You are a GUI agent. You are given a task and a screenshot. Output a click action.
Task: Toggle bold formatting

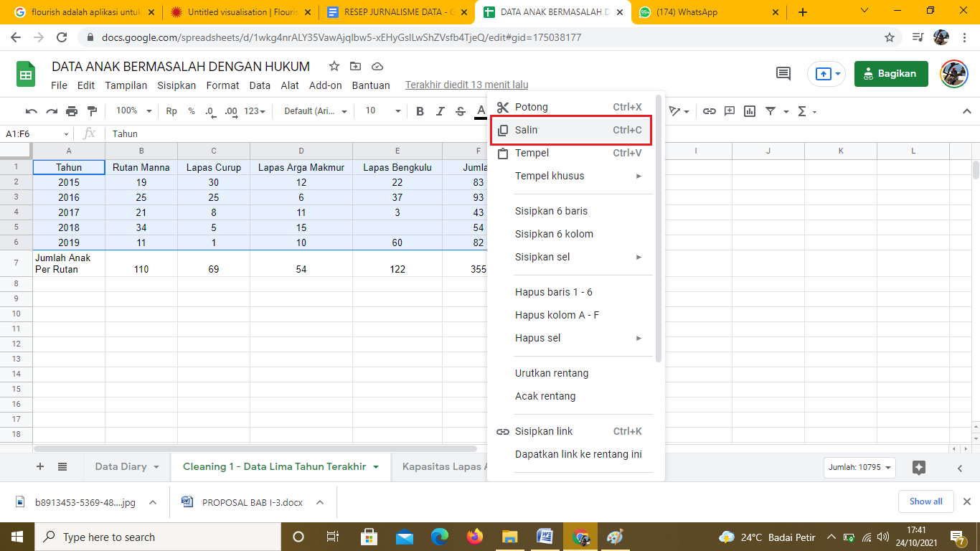point(420,111)
